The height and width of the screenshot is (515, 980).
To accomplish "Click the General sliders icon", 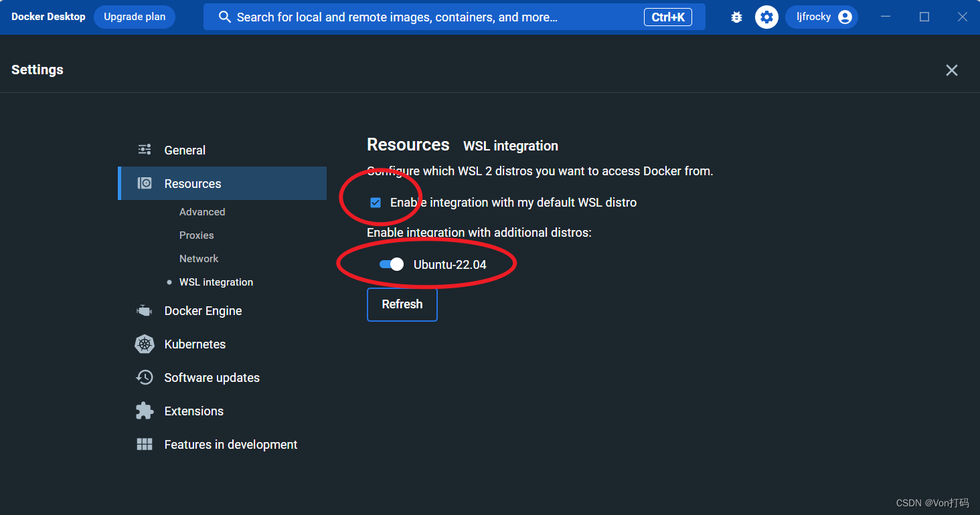I will coord(144,150).
